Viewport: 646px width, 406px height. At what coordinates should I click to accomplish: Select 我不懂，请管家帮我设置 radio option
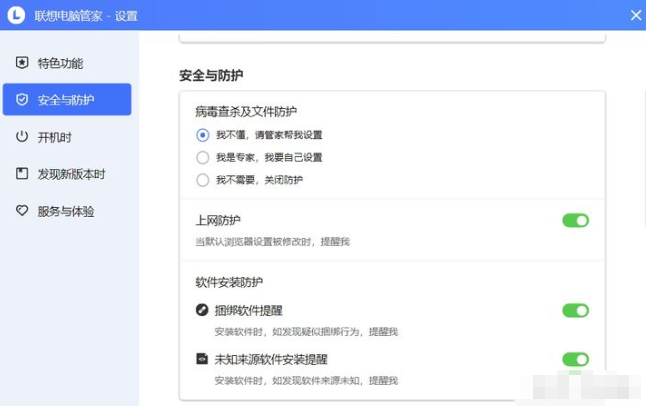(x=202, y=135)
